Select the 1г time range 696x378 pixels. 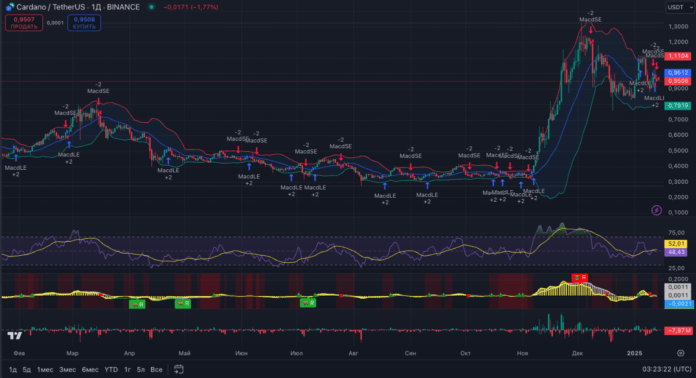[x=127, y=370]
